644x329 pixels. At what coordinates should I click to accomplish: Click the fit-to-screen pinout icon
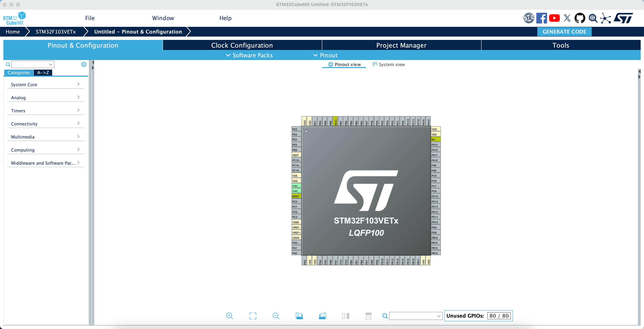[x=253, y=316]
